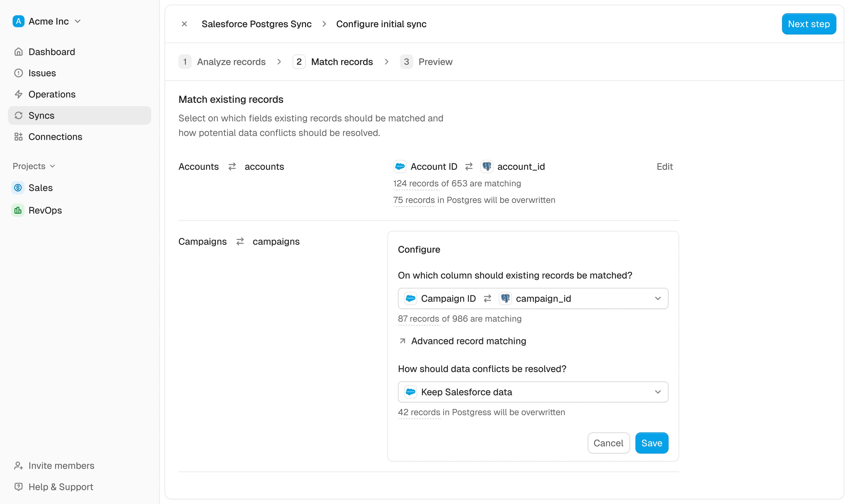Open the Sales project icon

coord(18,188)
